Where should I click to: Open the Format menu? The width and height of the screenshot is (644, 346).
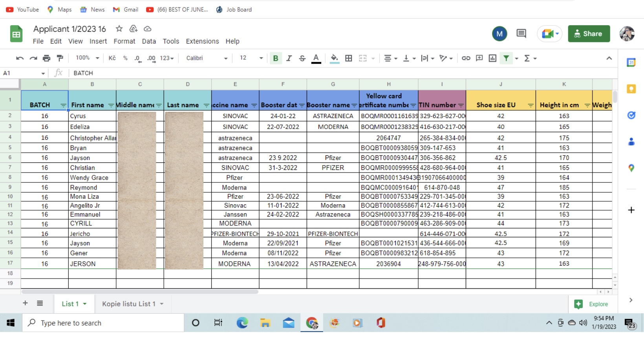pyautogui.click(x=124, y=41)
